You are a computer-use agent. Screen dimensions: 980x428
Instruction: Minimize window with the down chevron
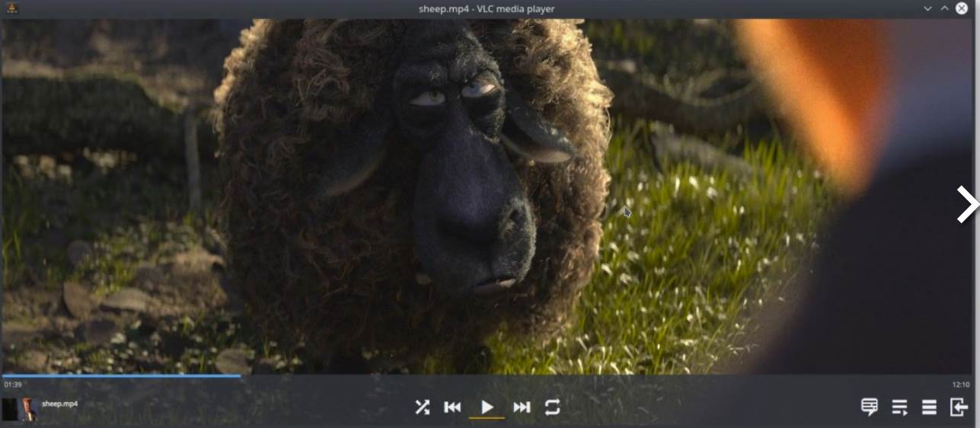pos(927,8)
